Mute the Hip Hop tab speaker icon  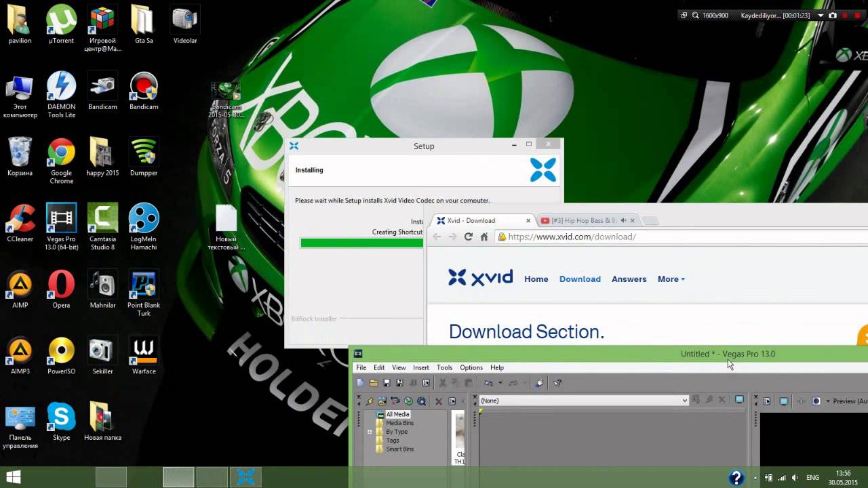tap(623, 220)
